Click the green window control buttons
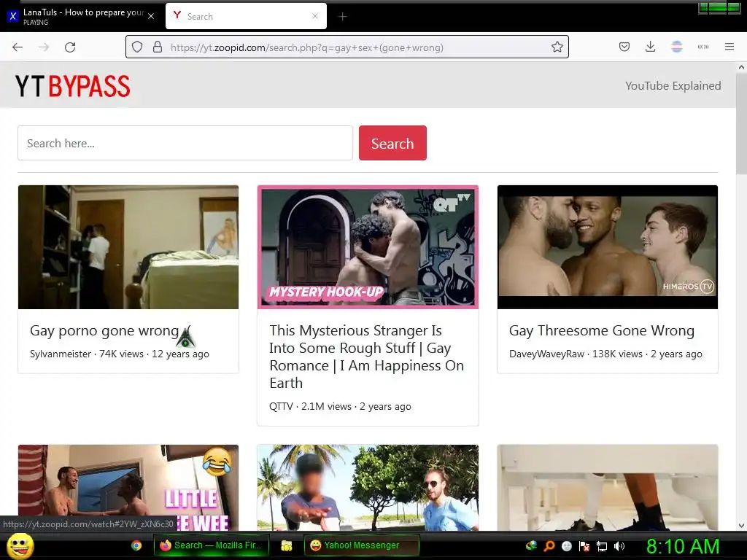This screenshot has height=560, width=747. tap(719, 7)
